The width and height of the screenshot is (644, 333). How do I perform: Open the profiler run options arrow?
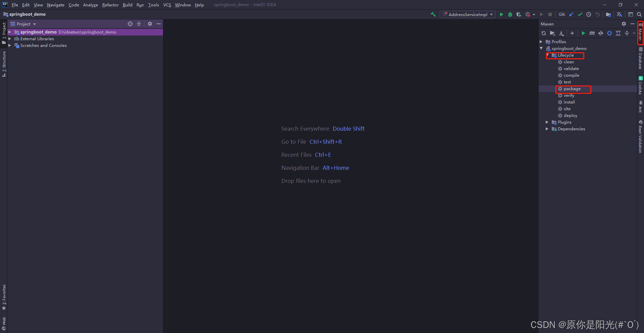tap(534, 15)
